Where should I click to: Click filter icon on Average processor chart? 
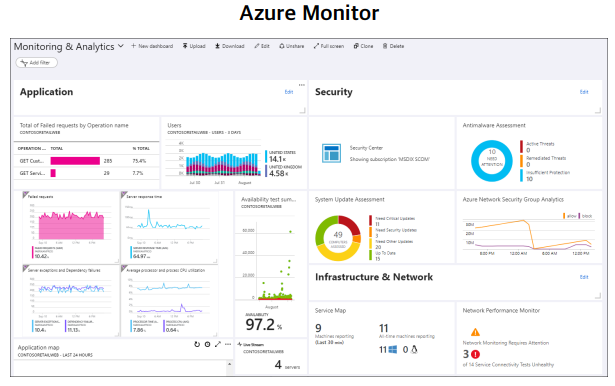pyautogui.click(x=124, y=269)
